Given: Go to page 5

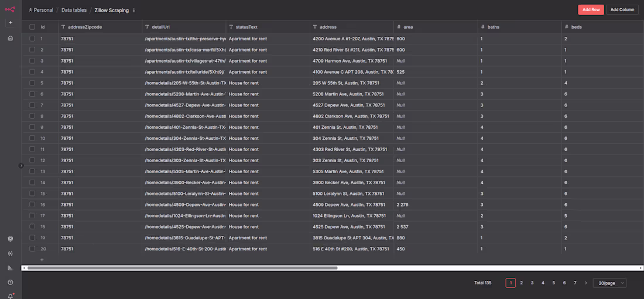Looking at the screenshot, I should pyautogui.click(x=554, y=283).
